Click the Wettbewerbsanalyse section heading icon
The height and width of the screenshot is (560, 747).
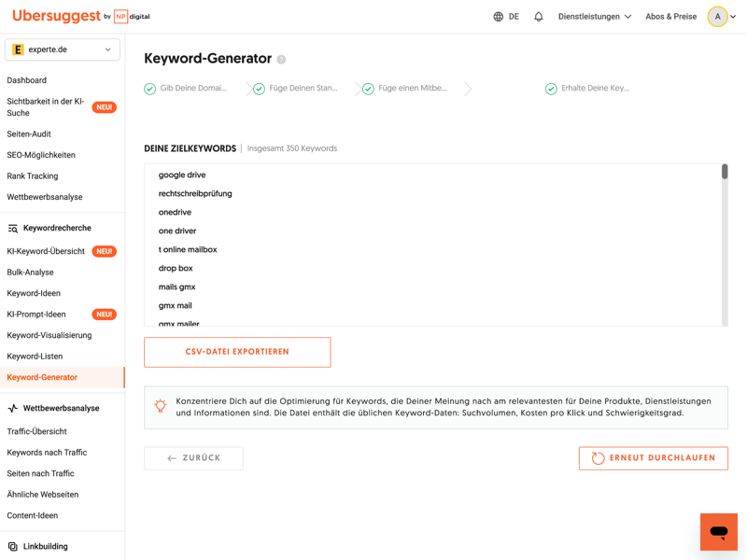13,409
